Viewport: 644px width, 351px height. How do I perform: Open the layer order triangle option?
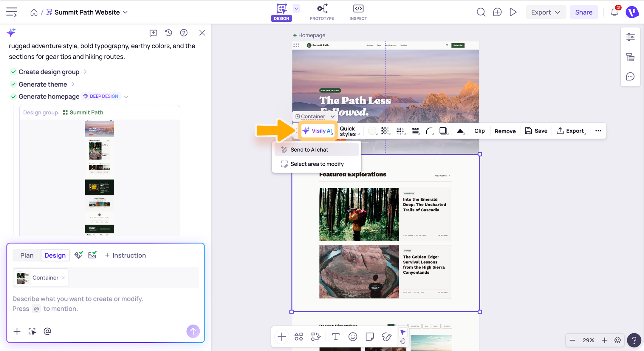point(460,131)
